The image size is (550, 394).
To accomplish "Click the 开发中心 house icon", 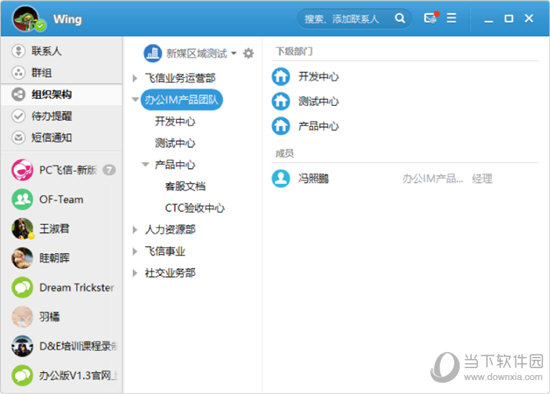I will pos(281,76).
